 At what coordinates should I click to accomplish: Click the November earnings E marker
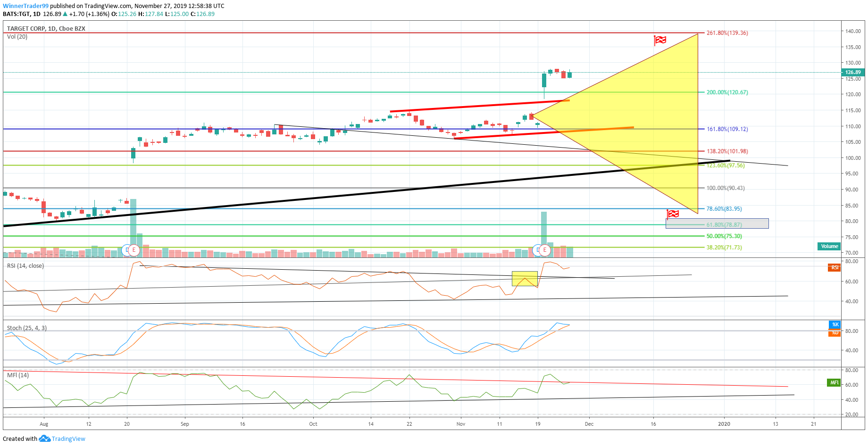[545, 250]
